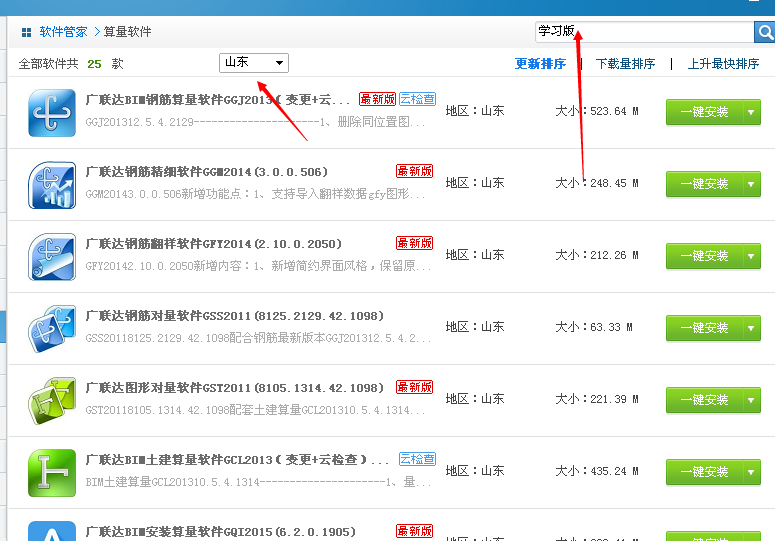Image resolution: width=775 pixels, height=541 pixels.
Task: Click GCL2013 civil quantity software icon
Action: (52, 473)
